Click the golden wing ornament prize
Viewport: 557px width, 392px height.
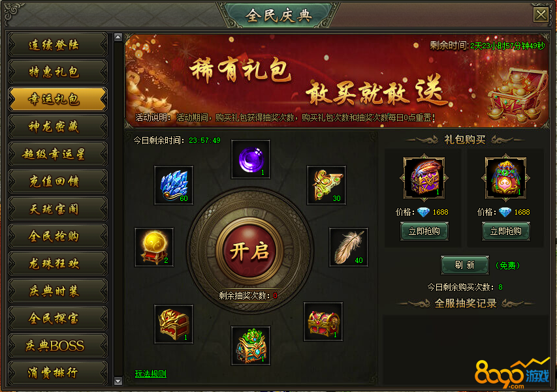click(326, 185)
